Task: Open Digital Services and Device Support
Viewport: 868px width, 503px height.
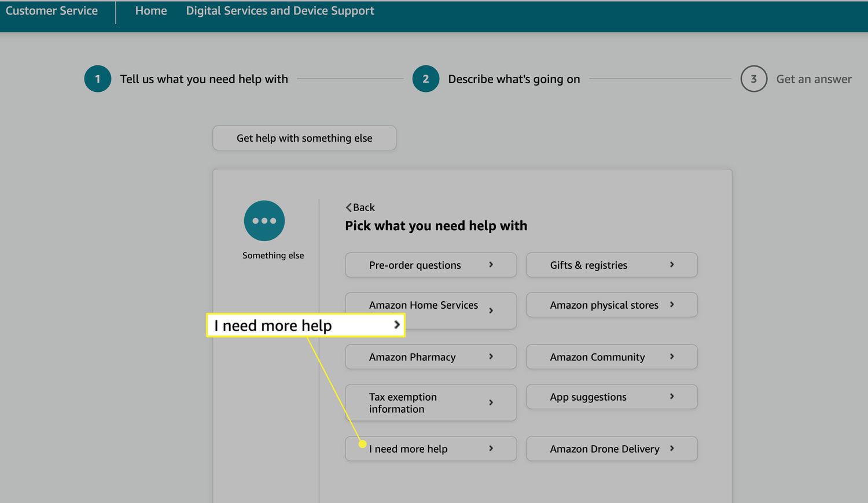Action: point(280,11)
